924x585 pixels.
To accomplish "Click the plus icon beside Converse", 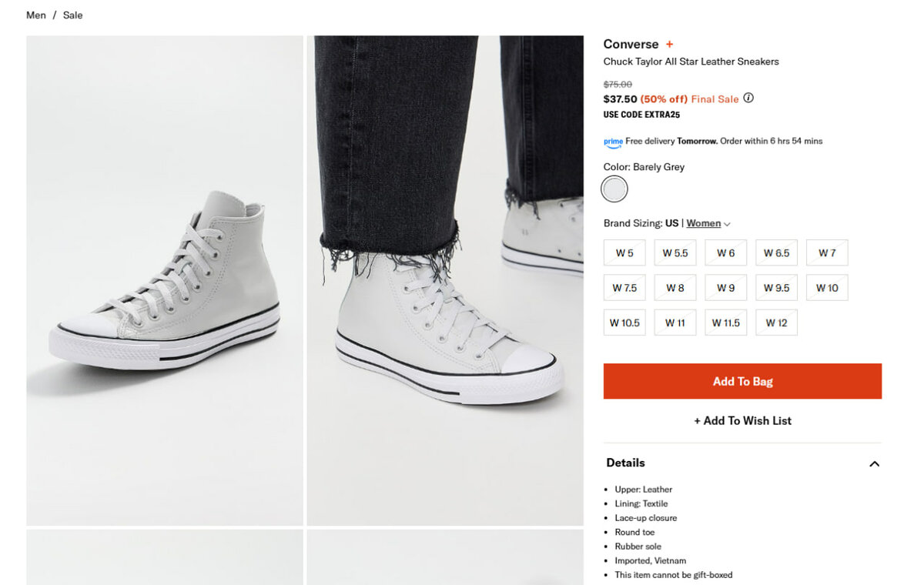I will [670, 45].
